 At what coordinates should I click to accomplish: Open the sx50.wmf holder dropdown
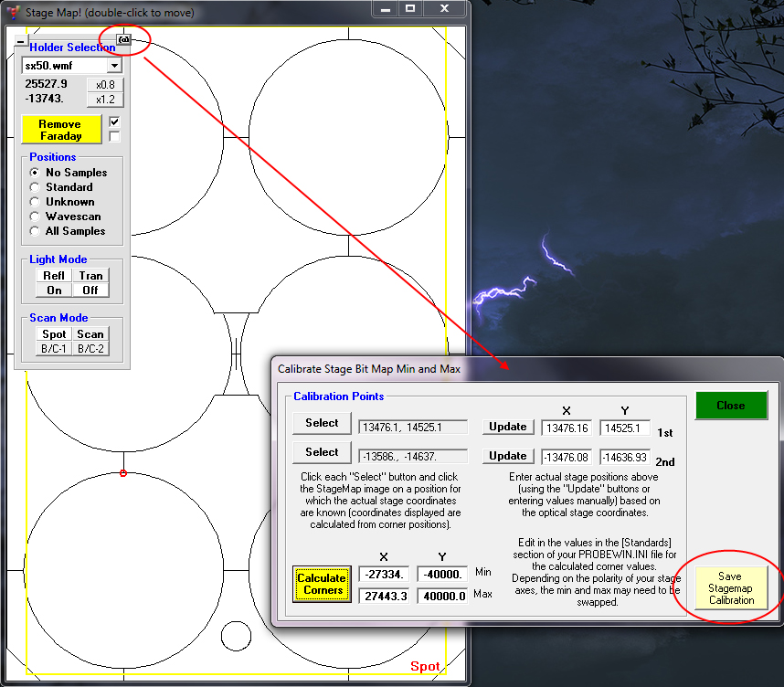pyautogui.click(x=114, y=66)
